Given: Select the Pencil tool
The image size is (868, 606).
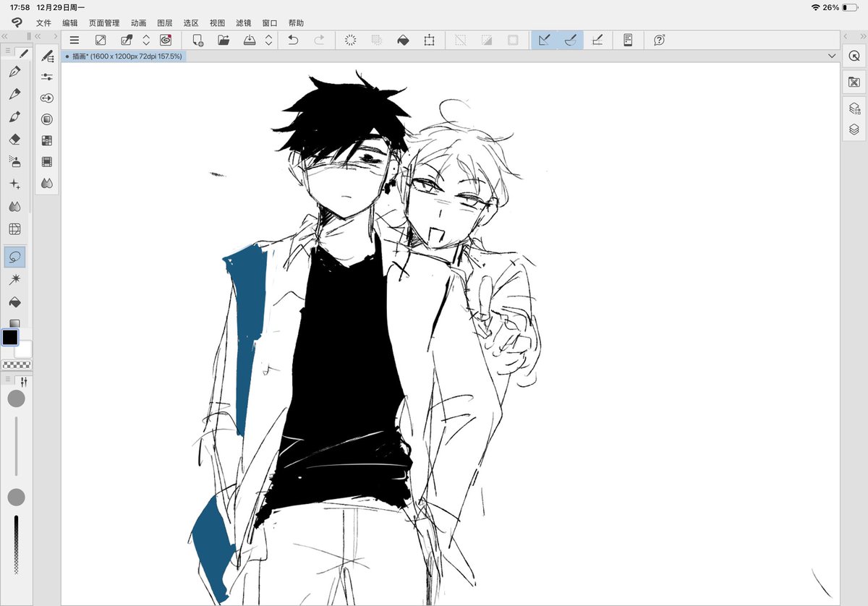Looking at the screenshot, I should [15, 94].
